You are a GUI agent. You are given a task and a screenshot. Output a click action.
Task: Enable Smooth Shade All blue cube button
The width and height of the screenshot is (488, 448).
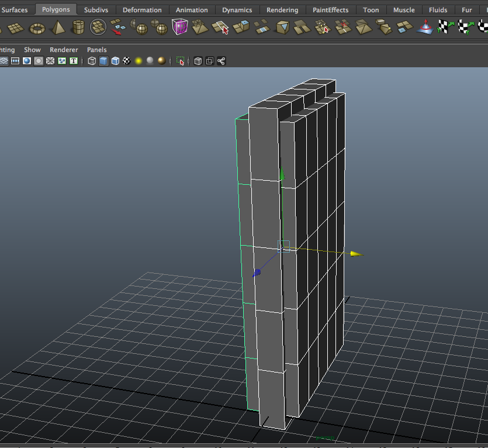103,61
